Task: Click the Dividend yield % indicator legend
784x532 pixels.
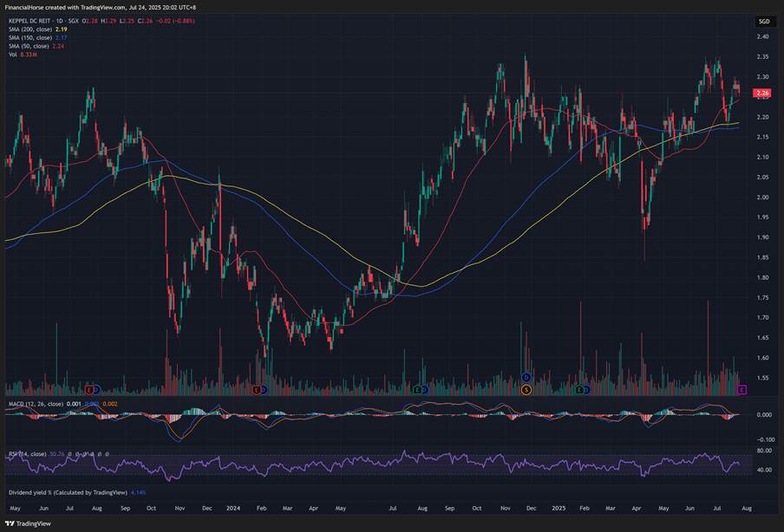Action: tap(68, 492)
